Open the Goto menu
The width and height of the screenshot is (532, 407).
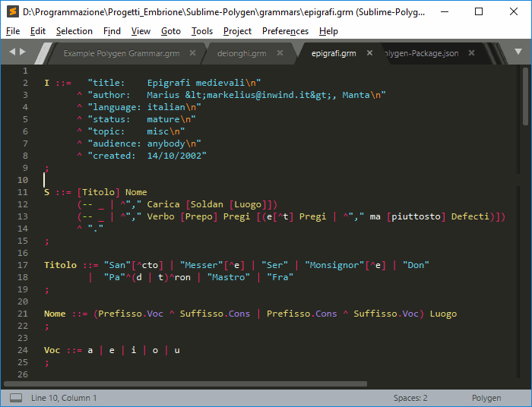(x=171, y=31)
